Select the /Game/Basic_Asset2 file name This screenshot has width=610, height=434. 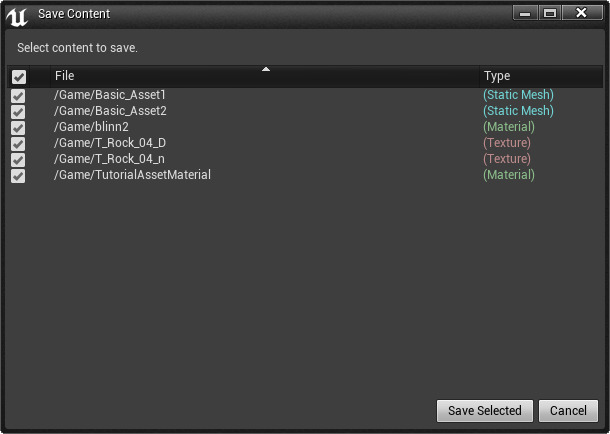pos(110,111)
